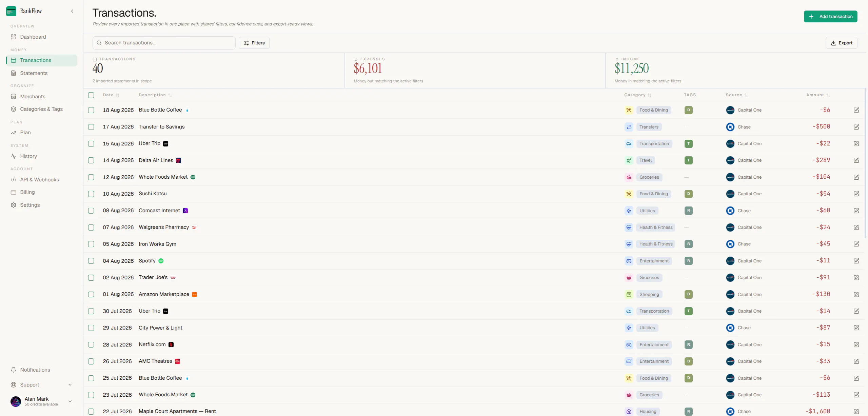Click the Transfers category icon
The image size is (868, 416).
tap(629, 127)
